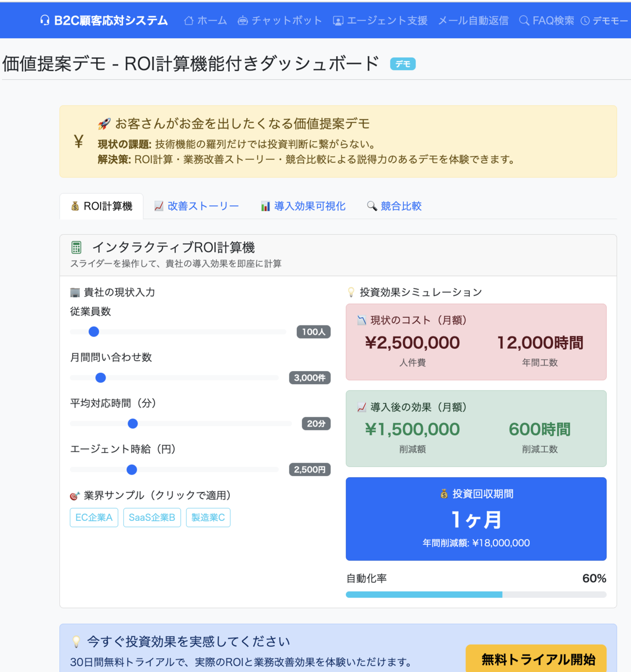This screenshot has width=631, height=672.
Task: Click the chatbot speech bubble icon
Action: (x=242, y=20)
